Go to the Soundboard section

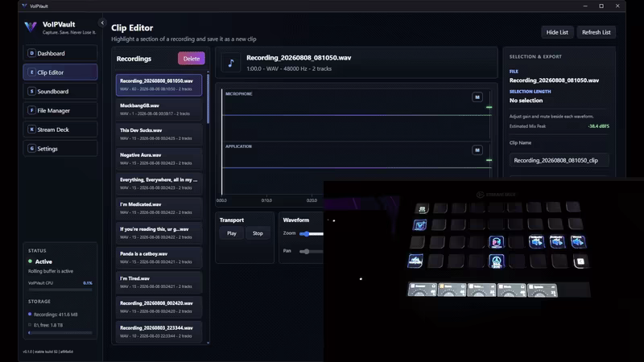tap(60, 92)
